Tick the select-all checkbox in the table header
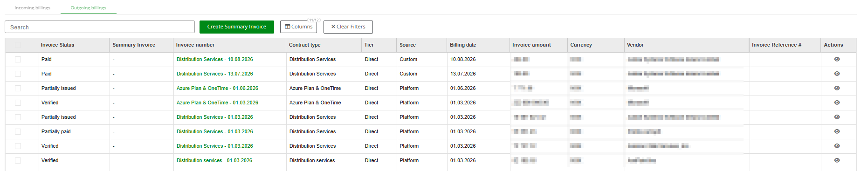Viewport: 868px width, 171px height. (x=18, y=45)
